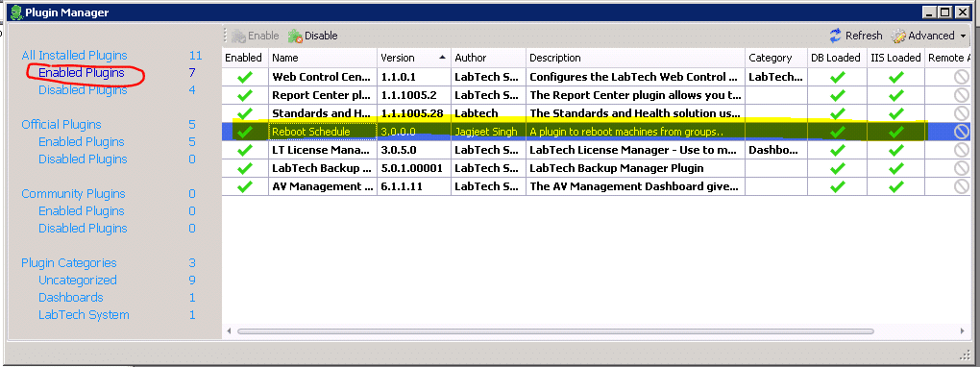Sort by the Enabled column header
The height and width of the screenshot is (367, 980).
coord(245,58)
